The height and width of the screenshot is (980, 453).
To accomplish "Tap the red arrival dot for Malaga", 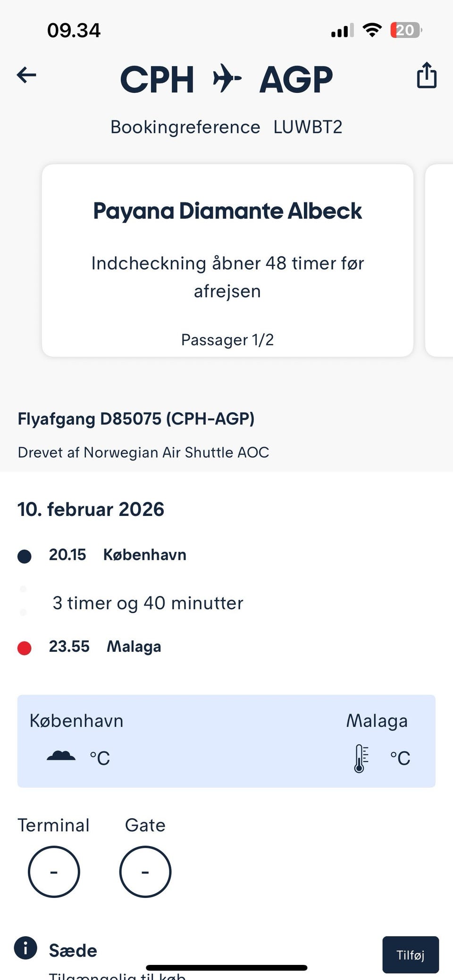I will 25,648.
